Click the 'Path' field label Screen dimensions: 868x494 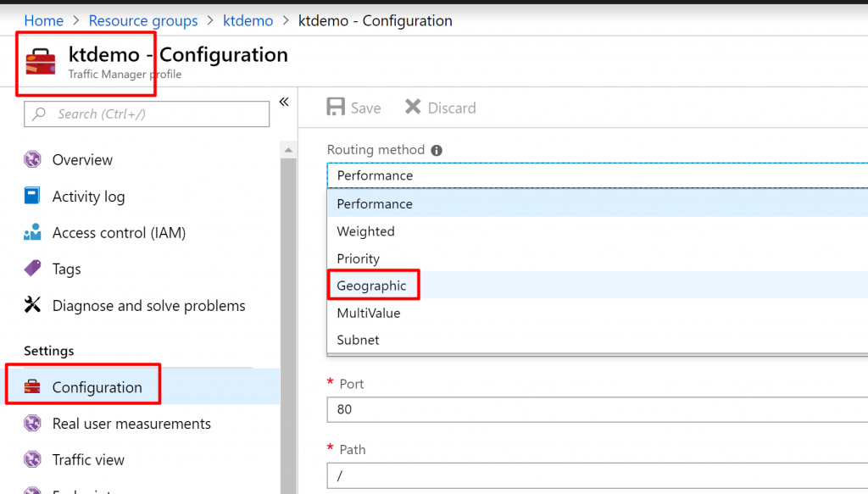click(353, 450)
